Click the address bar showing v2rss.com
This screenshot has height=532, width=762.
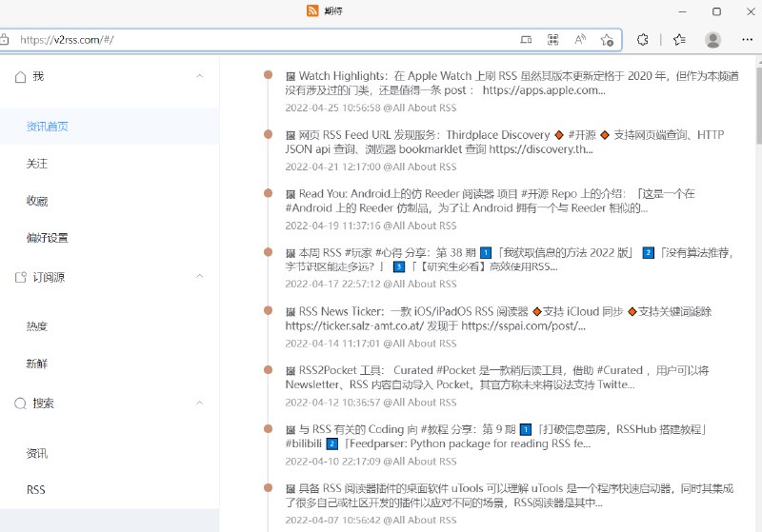[x=257, y=40]
